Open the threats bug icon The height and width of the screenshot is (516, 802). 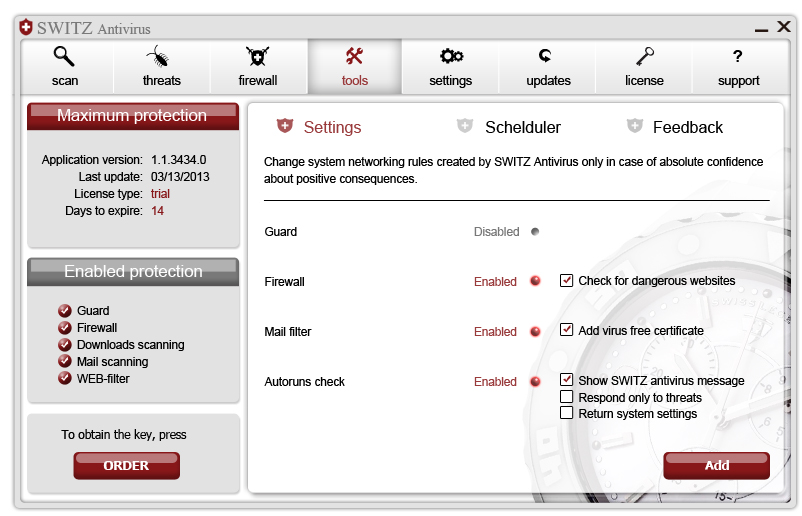tap(160, 56)
